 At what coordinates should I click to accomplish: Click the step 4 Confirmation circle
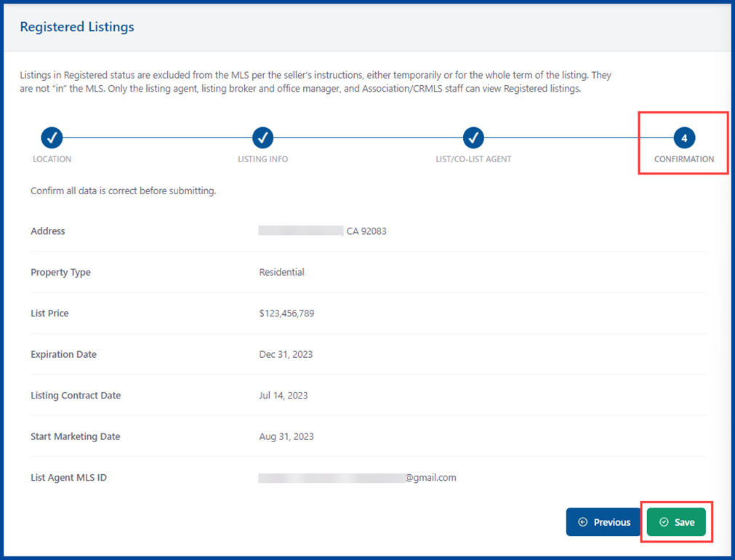coord(684,137)
